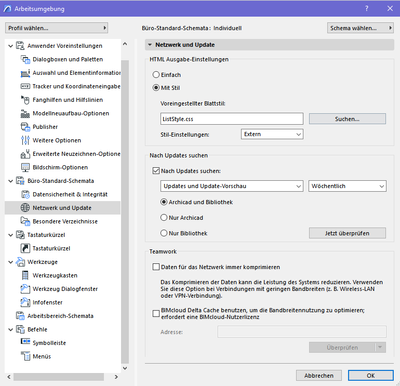Viewport: 400px width, 386px height.
Task: Select the Einfach radio button
Action: click(156, 75)
